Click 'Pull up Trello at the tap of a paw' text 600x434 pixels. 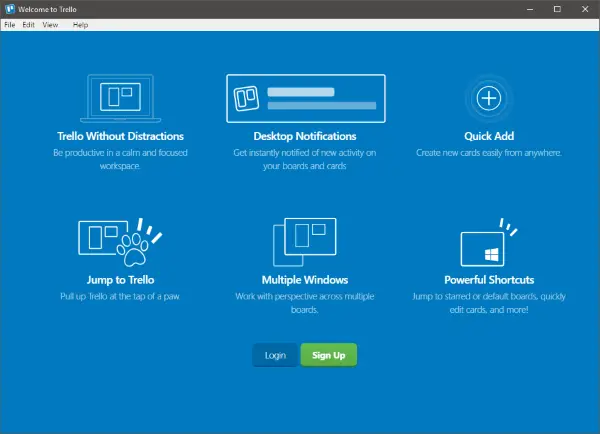pos(120,296)
